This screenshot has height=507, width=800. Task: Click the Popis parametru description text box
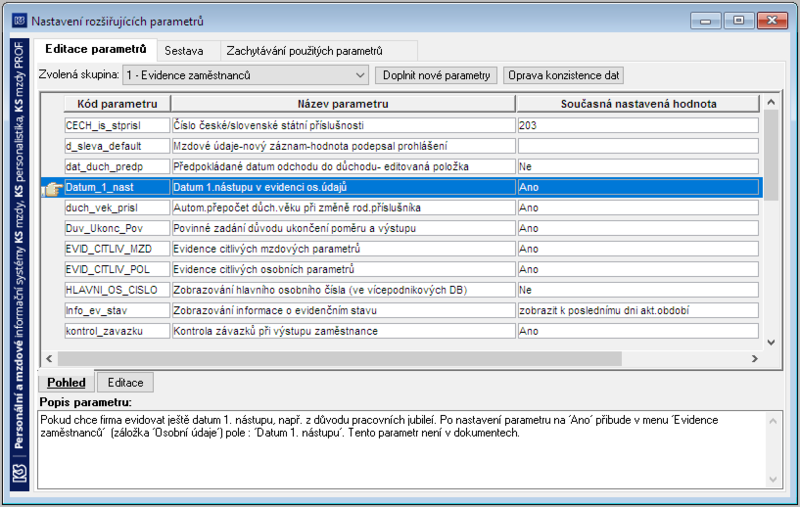tap(403, 449)
